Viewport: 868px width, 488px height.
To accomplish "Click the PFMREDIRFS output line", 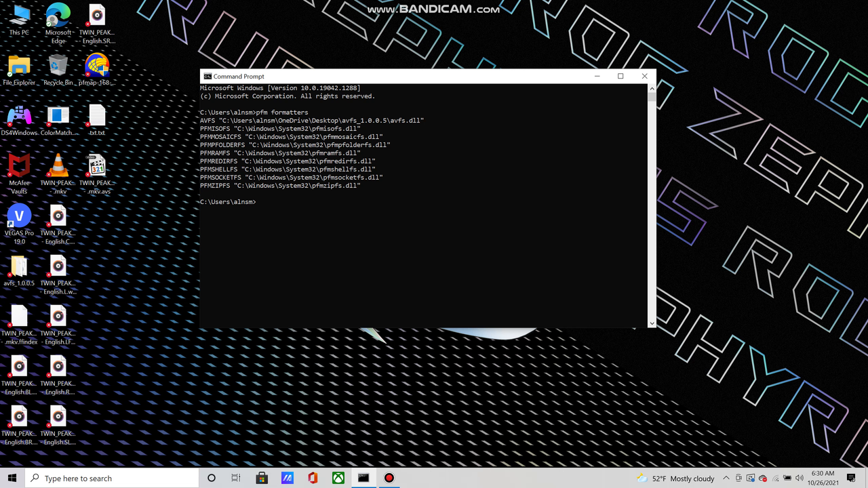I will pos(288,161).
